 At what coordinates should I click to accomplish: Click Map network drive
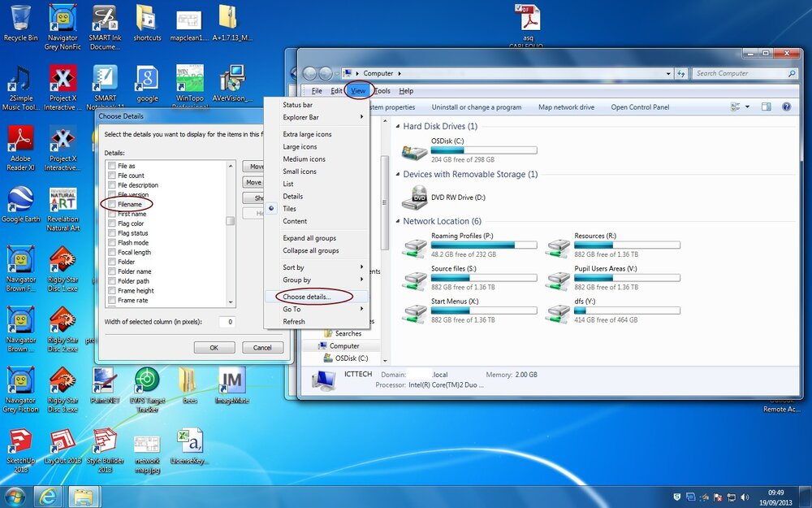coord(566,107)
